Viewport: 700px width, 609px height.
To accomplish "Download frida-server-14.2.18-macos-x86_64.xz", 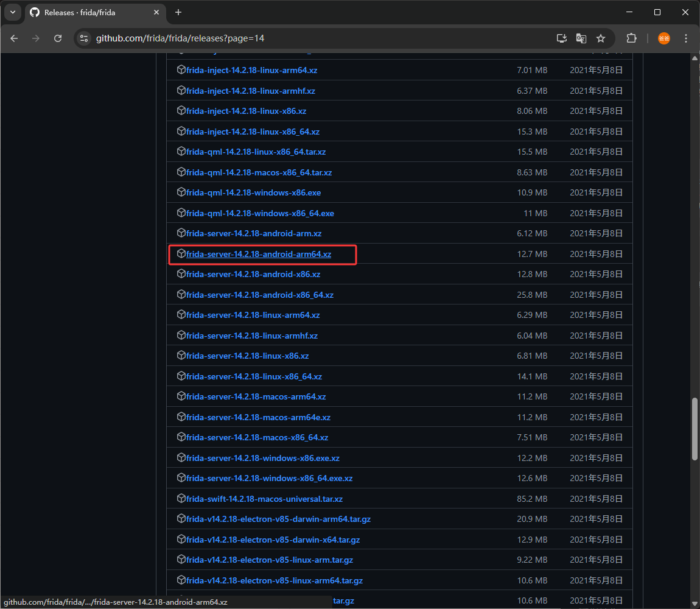I will (257, 437).
